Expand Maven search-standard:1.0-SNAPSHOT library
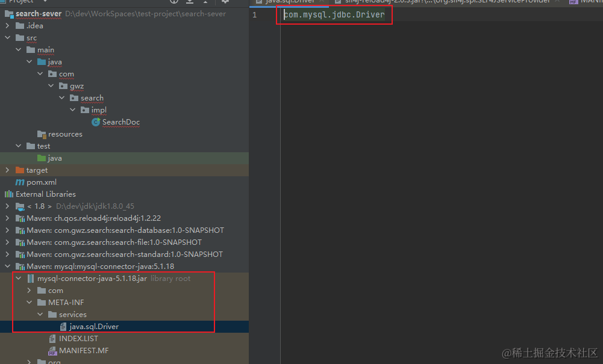Viewport: 603px width, 364px height. pyautogui.click(x=7, y=254)
